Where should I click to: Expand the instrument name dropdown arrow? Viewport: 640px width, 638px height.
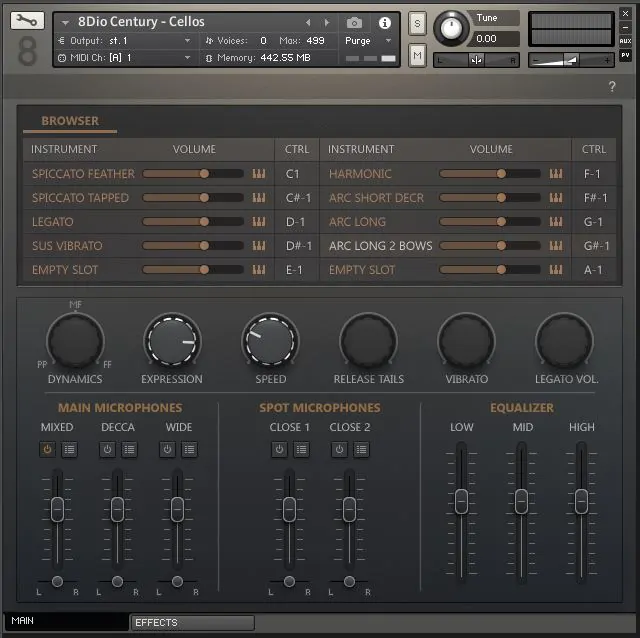coord(65,23)
